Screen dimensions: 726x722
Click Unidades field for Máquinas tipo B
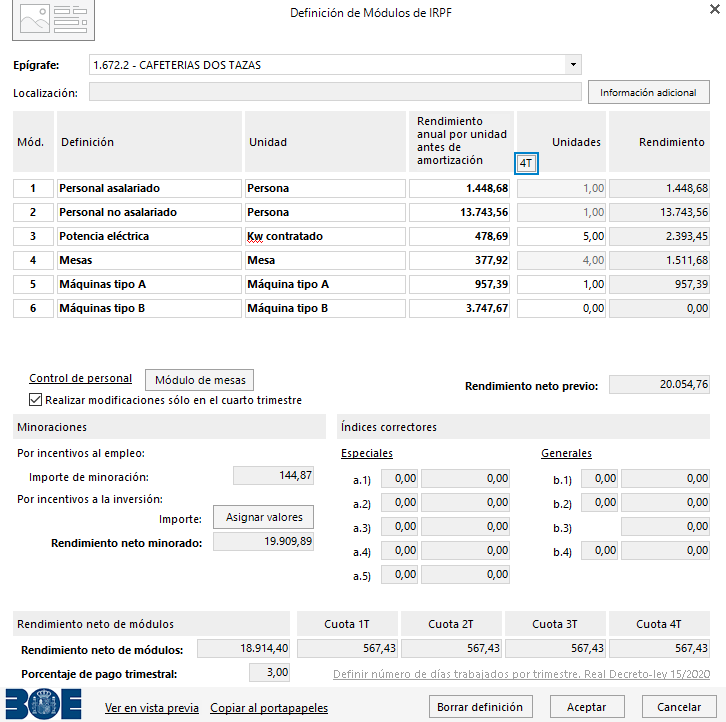[561, 308]
